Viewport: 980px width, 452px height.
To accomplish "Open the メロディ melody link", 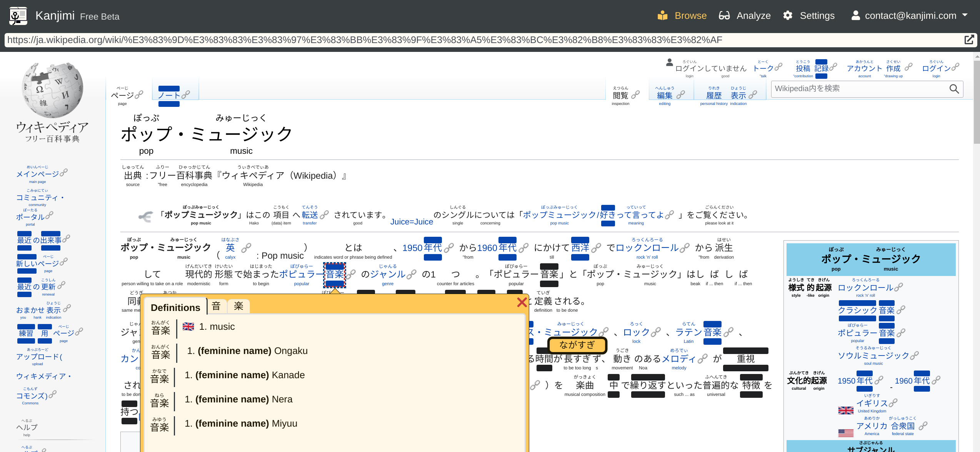I will pos(678,359).
